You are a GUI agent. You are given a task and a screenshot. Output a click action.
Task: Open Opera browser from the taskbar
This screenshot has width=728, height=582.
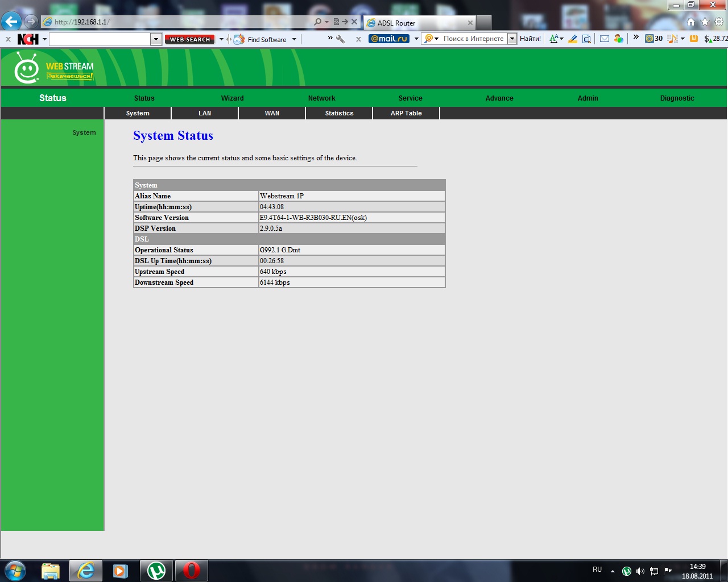click(x=191, y=571)
